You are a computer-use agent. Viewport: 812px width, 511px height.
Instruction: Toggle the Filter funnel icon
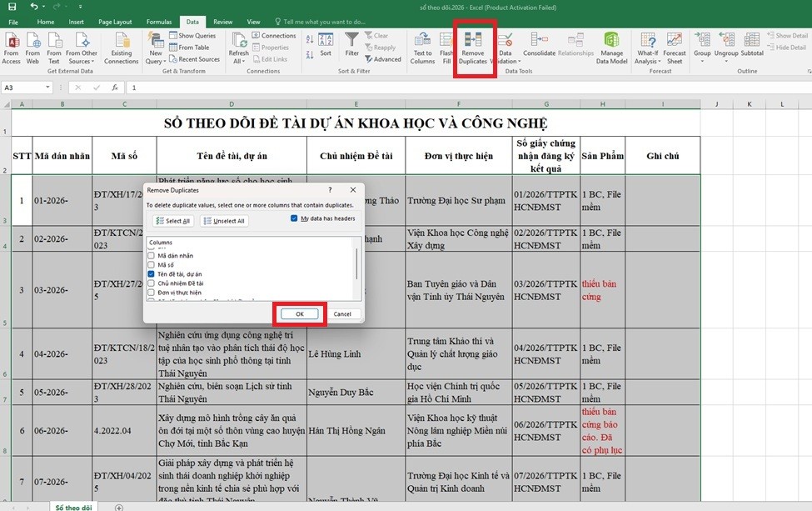pos(352,44)
